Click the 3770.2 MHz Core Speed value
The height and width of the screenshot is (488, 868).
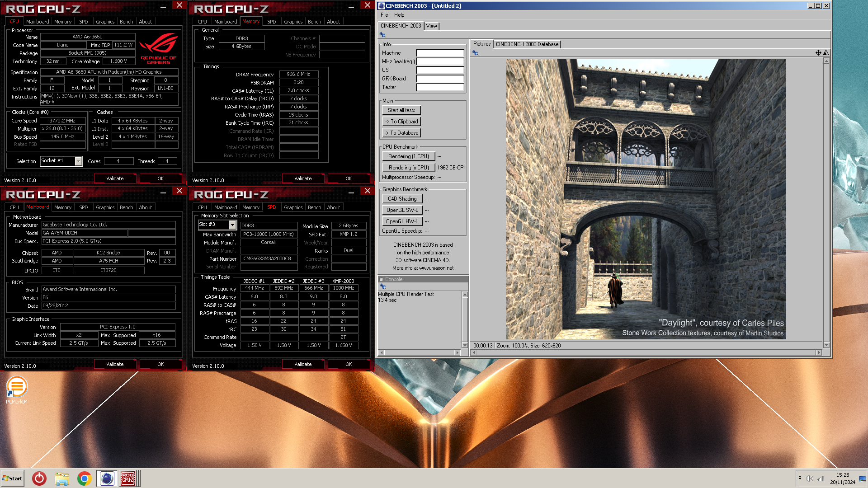point(62,121)
